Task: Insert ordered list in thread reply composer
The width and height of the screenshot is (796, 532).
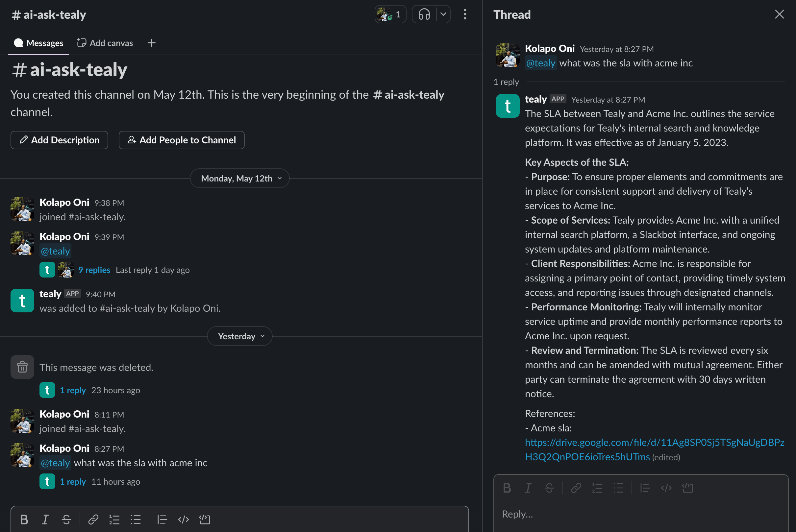Action: [597, 488]
